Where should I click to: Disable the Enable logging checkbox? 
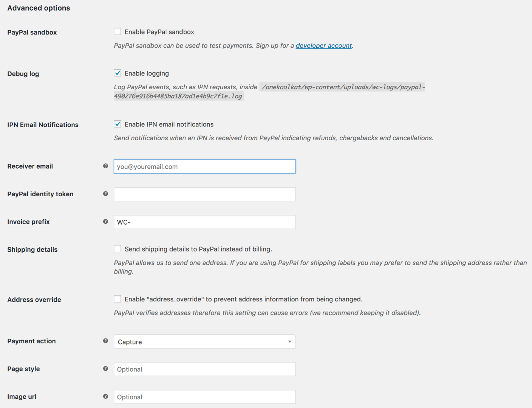pyautogui.click(x=117, y=73)
